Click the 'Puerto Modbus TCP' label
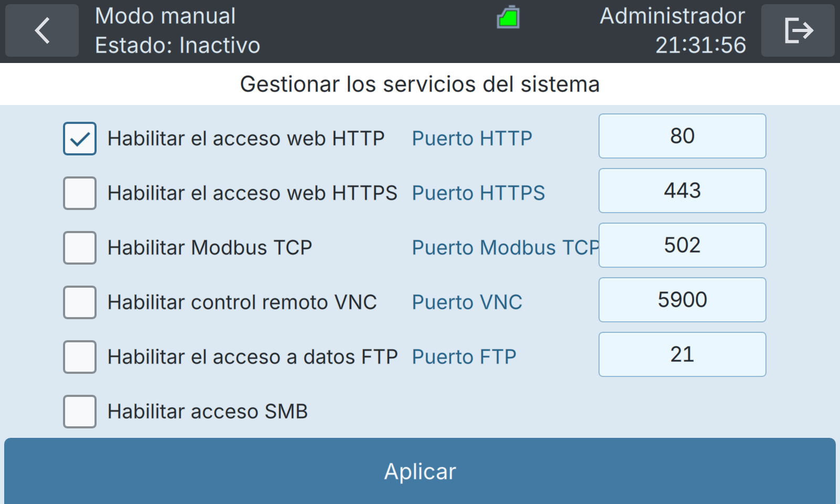 (506, 248)
